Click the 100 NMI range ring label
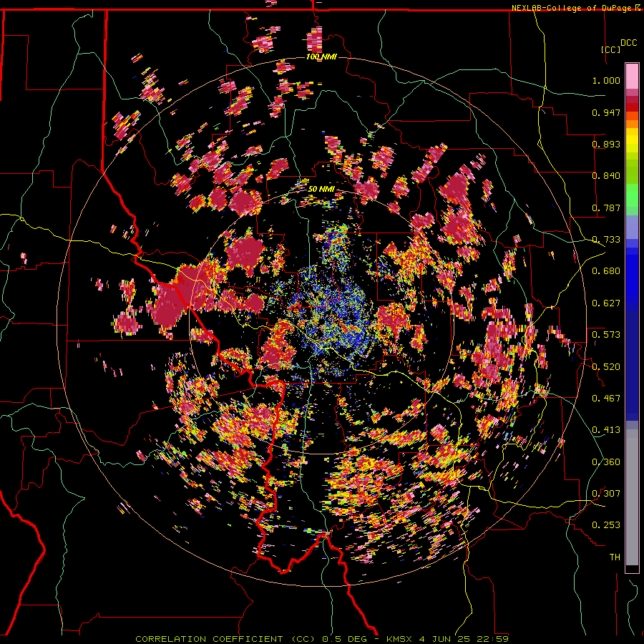644x644 pixels. [321, 57]
